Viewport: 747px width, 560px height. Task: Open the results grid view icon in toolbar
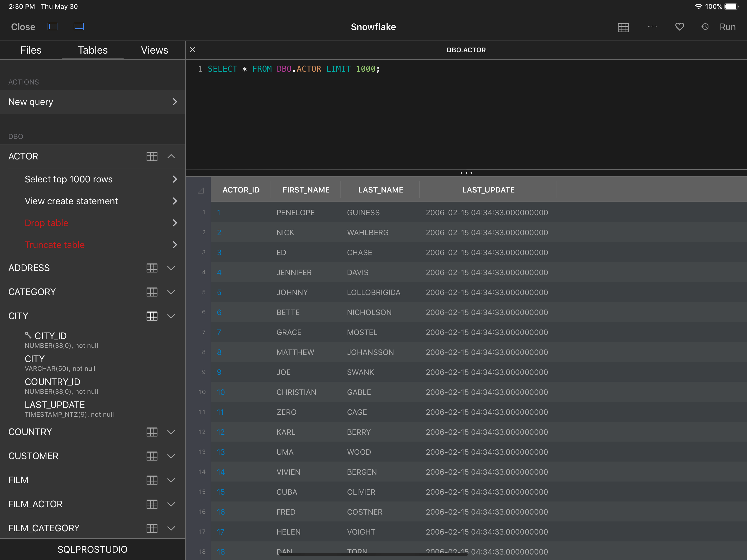pos(623,27)
